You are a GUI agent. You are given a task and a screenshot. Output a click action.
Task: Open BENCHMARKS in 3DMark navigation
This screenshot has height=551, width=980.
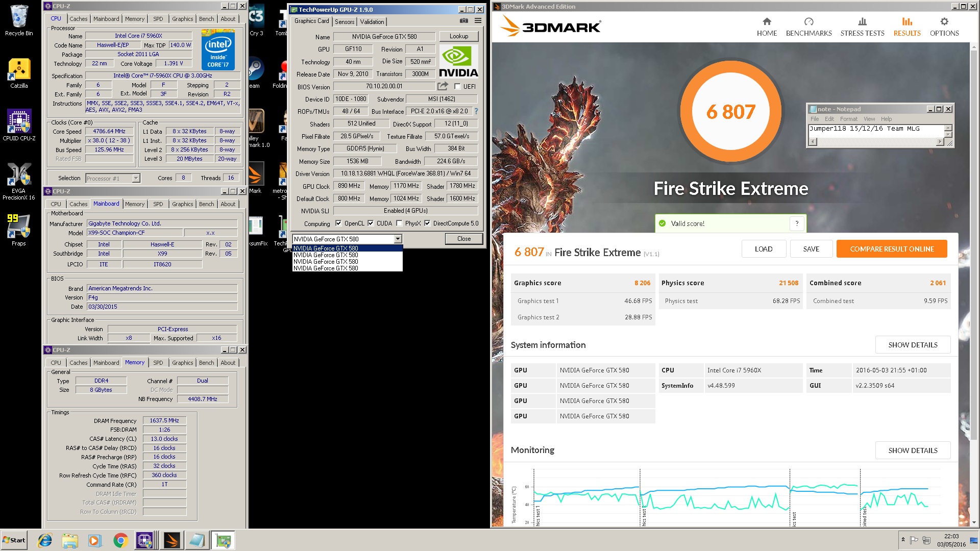click(x=808, y=27)
